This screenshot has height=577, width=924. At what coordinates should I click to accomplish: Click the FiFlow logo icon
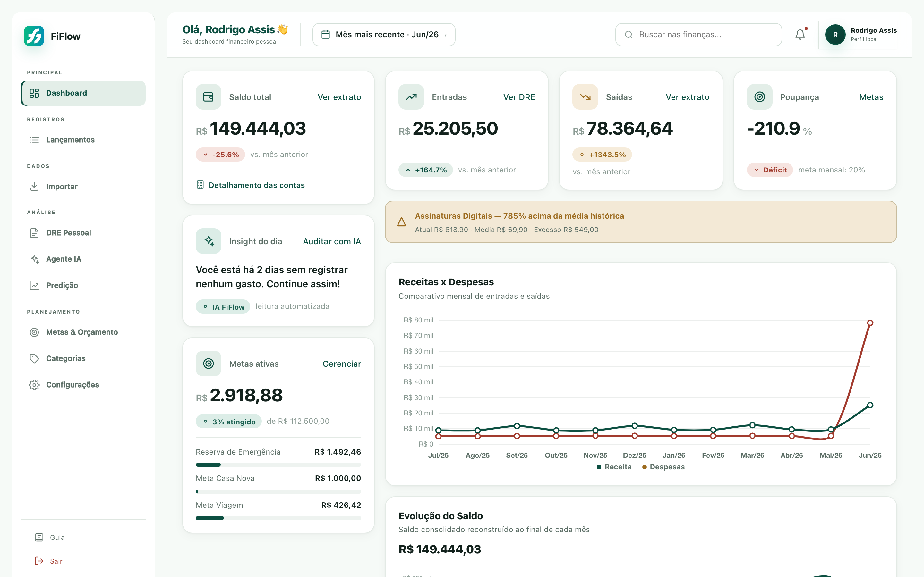pyautogui.click(x=34, y=36)
